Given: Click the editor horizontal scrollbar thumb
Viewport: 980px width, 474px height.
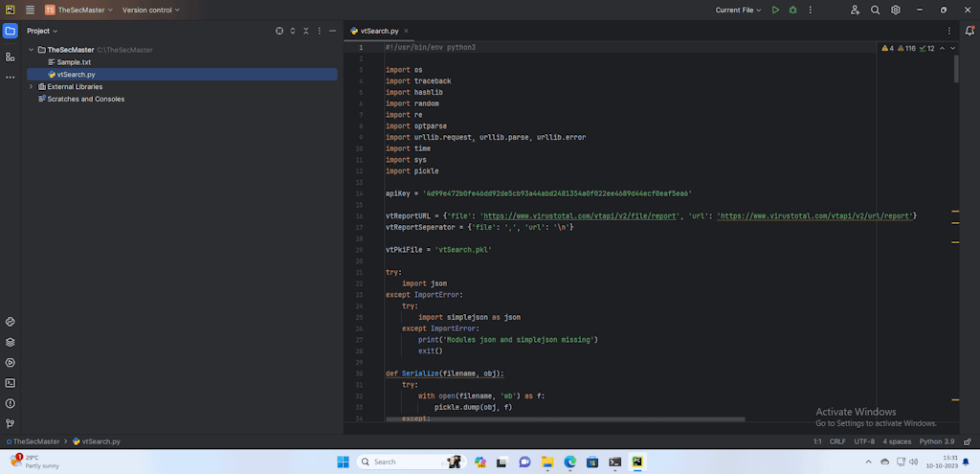Looking at the screenshot, I should tap(565, 419).
